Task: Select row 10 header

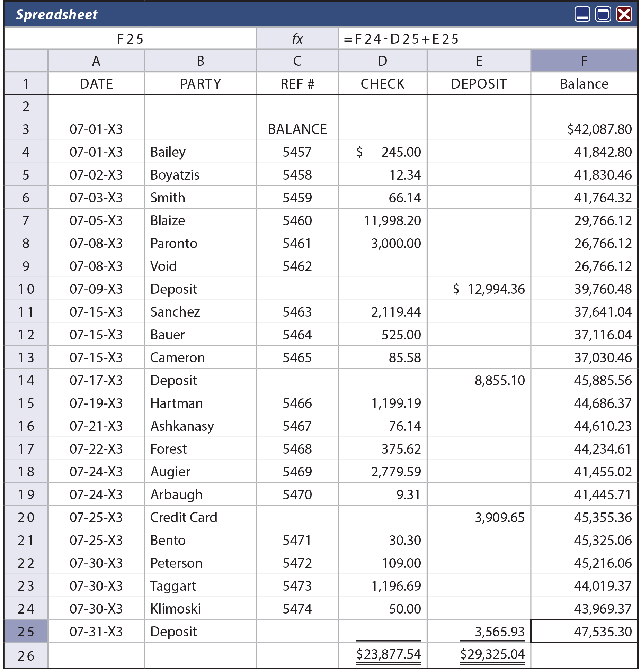Action: click(x=26, y=289)
